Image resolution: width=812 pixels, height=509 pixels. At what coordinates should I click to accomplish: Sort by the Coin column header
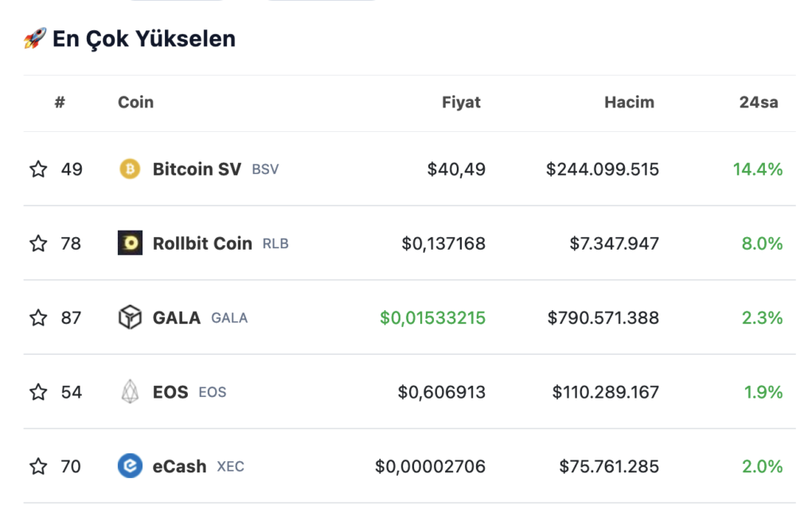(x=135, y=103)
